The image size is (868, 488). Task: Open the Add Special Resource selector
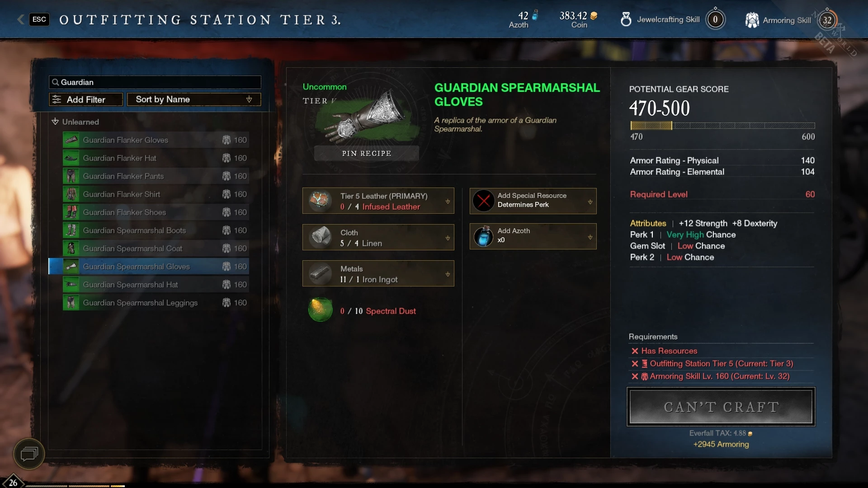[x=533, y=201]
